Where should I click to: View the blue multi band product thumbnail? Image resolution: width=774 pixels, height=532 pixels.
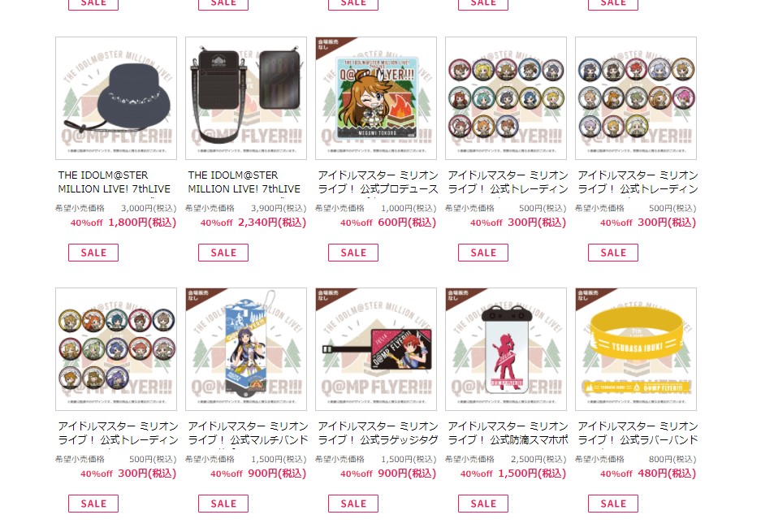pos(246,349)
